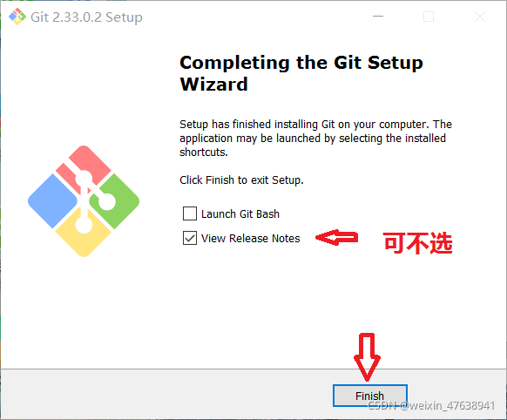The width and height of the screenshot is (507, 420).
Task: Click Finish to exit Setup
Action: click(370, 396)
